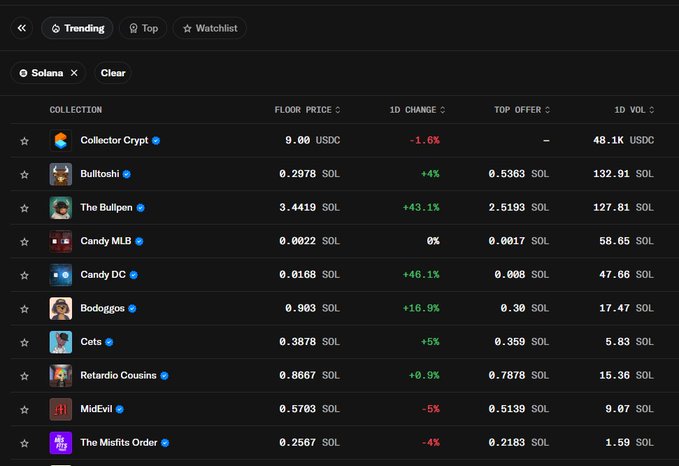The height and width of the screenshot is (466, 679).
Task: Star MidEvil for watchlist
Action: (x=24, y=410)
